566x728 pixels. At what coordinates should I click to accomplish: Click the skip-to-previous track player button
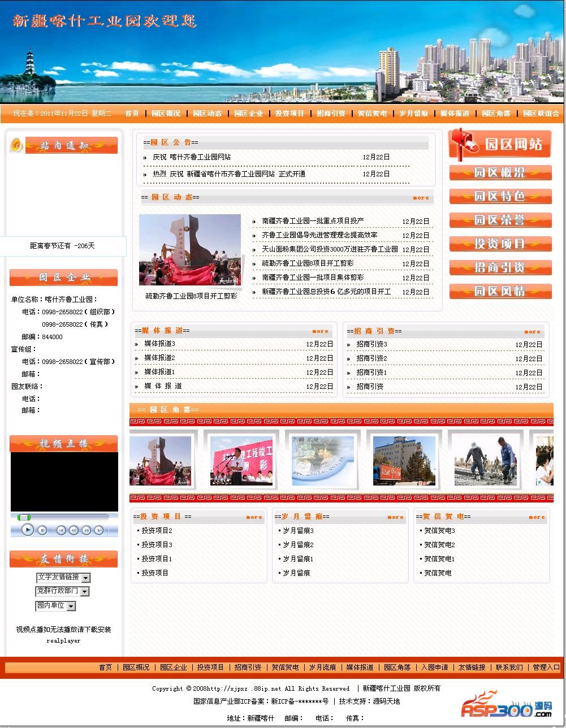pos(62,530)
